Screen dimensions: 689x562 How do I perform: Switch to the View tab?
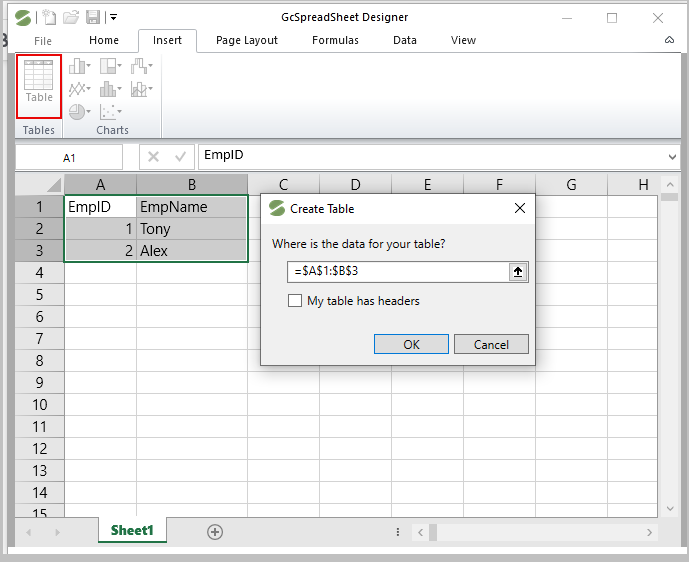[463, 40]
